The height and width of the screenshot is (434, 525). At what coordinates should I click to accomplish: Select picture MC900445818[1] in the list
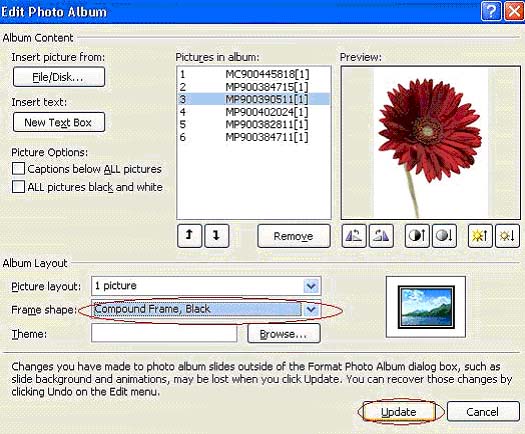(253, 74)
